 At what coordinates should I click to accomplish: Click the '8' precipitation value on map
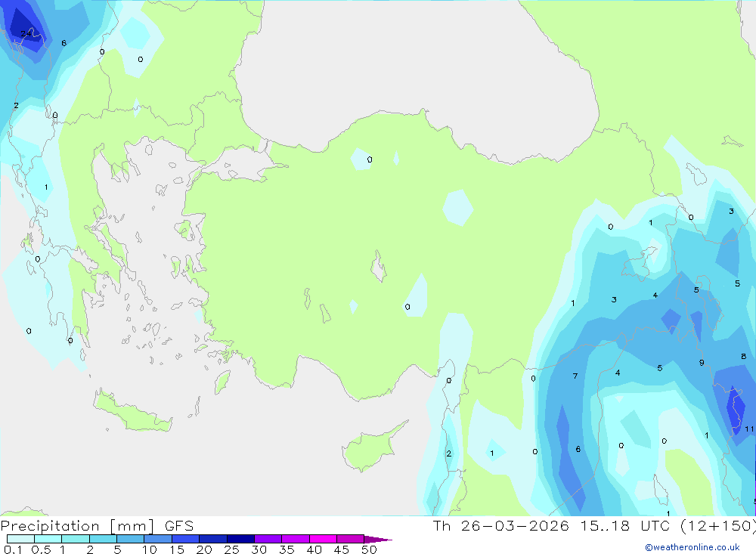[x=743, y=356]
